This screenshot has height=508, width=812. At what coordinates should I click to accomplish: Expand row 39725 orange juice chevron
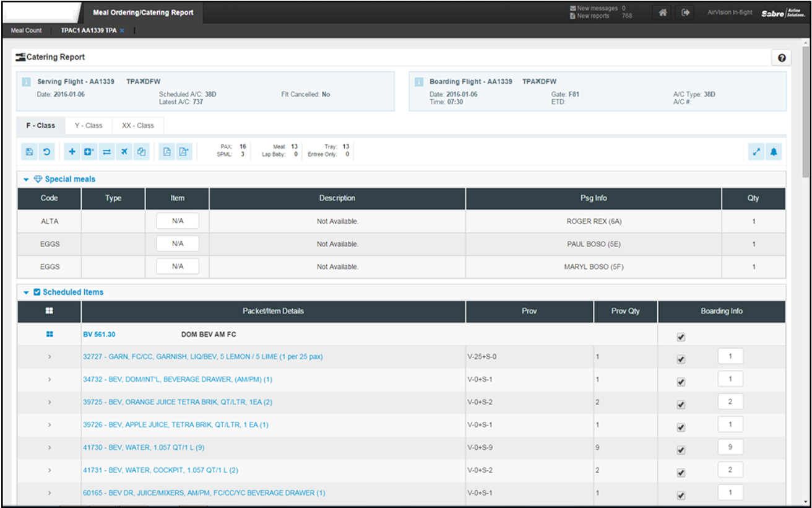pos(50,402)
